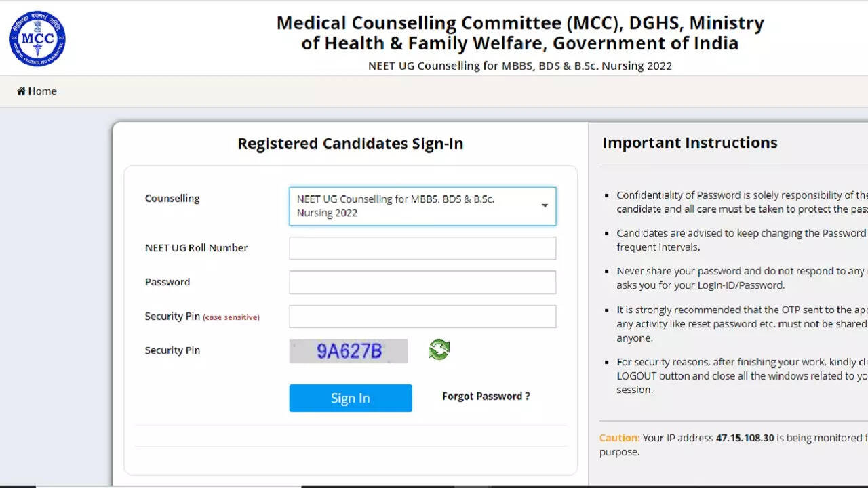Click the Home house icon
The width and height of the screenshot is (868, 488).
[22, 91]
